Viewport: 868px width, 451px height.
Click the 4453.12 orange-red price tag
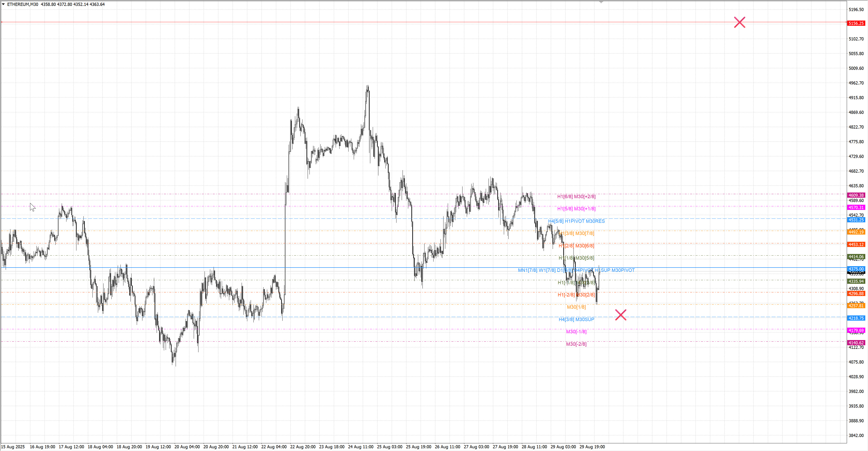(856, 244)
